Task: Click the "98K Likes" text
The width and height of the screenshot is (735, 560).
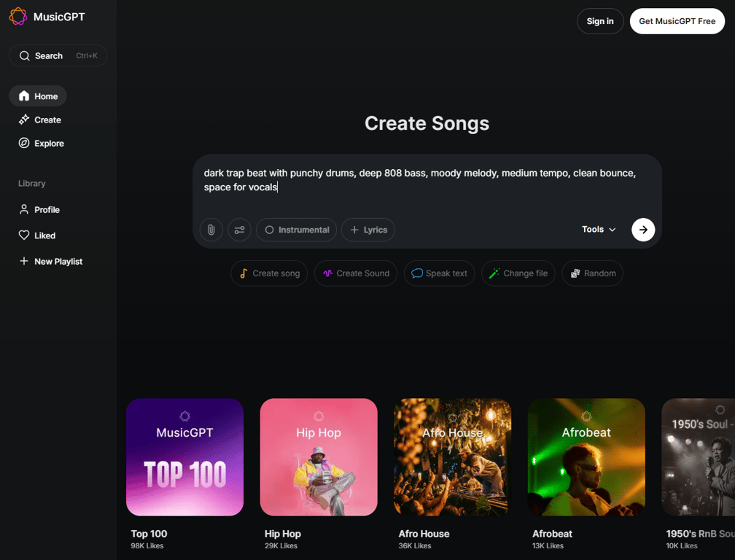Action: (x=147, y=546)
